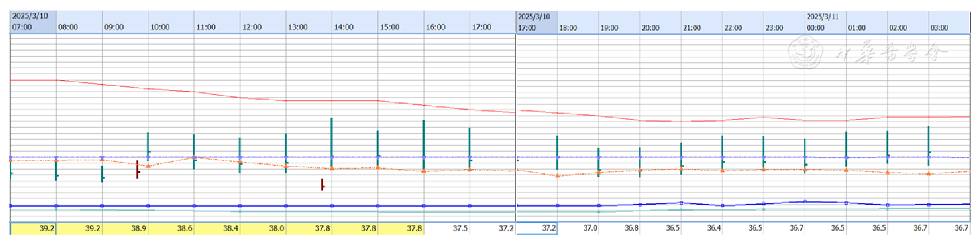Click the dark red marker before 10:00
The width and height of the screenshot is (980, 242).
(x=137, y=169)
